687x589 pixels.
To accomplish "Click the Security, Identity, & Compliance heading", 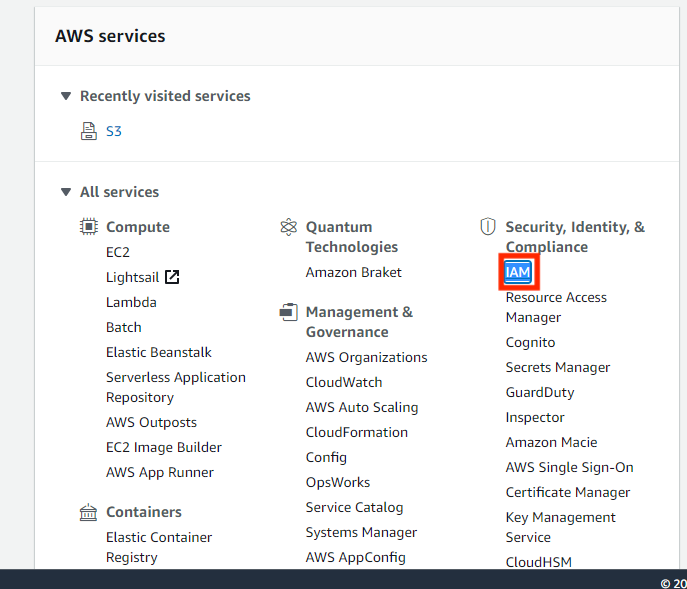I will tap(575, 237).
